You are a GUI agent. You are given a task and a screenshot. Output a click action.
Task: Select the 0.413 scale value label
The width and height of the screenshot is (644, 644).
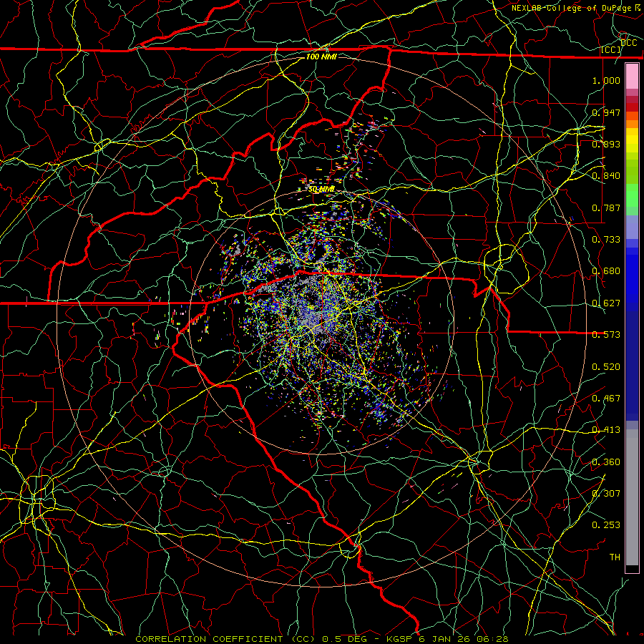pos(606,430)
